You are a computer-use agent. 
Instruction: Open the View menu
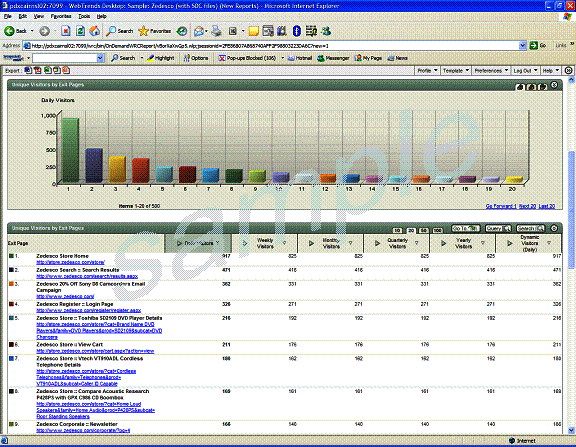click(39, 16)
